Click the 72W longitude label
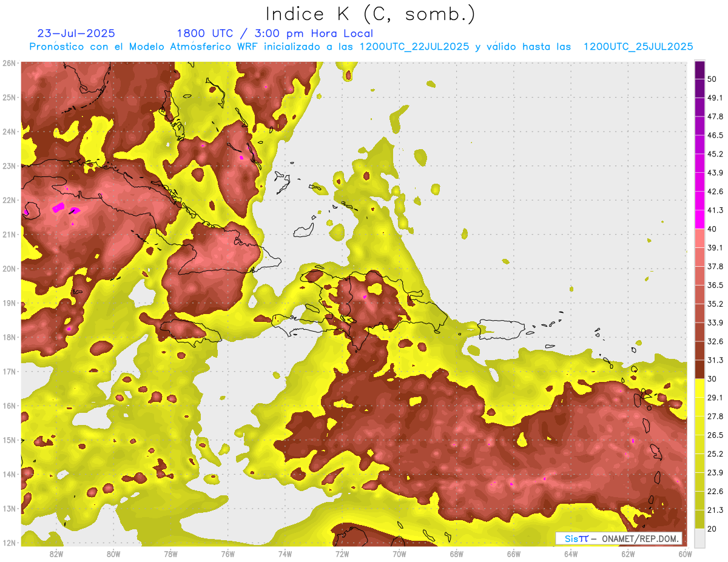Image resolution: width=728 pixels, height=562 pixels. point(342,554)
